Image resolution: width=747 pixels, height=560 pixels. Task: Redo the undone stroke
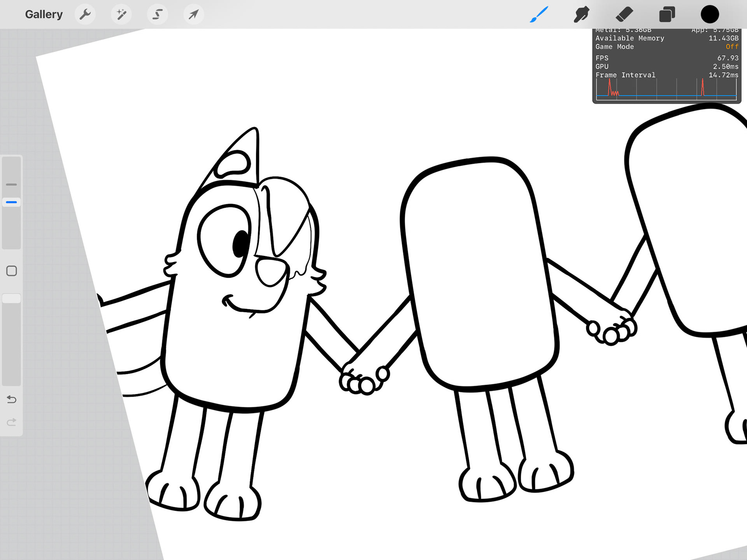tap(11, 422)
